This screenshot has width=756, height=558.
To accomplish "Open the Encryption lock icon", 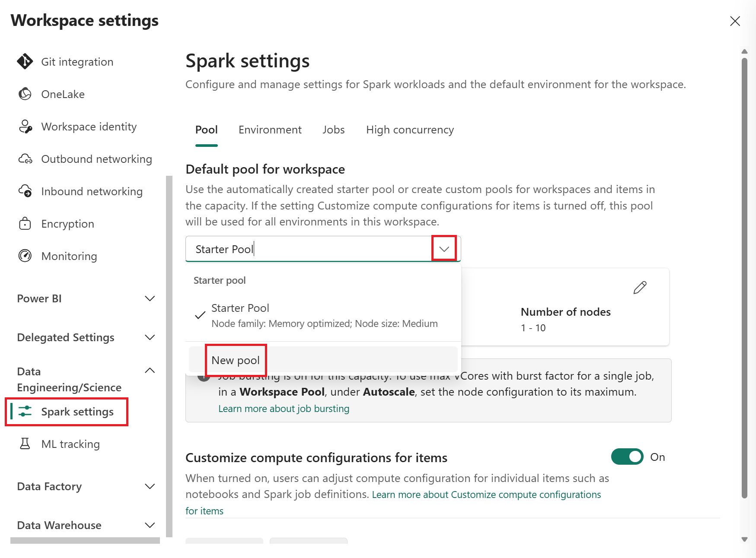I will (25, 223).
